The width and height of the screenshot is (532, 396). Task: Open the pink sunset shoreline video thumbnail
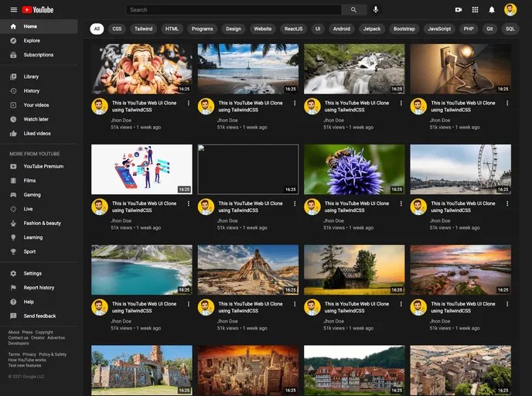(460, 270)
